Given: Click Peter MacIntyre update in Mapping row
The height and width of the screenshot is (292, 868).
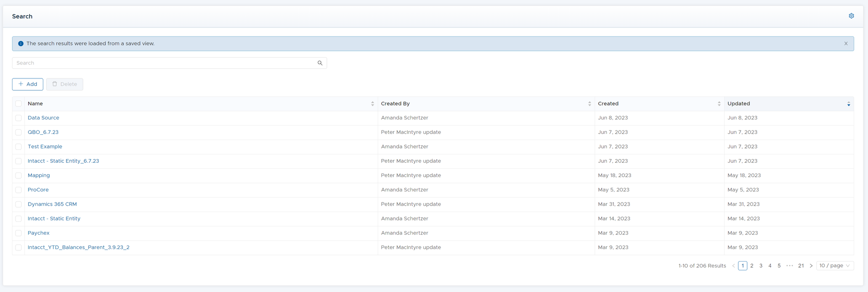Looking at the screenshot, I should pyautogui.click(x=411, y=175).
